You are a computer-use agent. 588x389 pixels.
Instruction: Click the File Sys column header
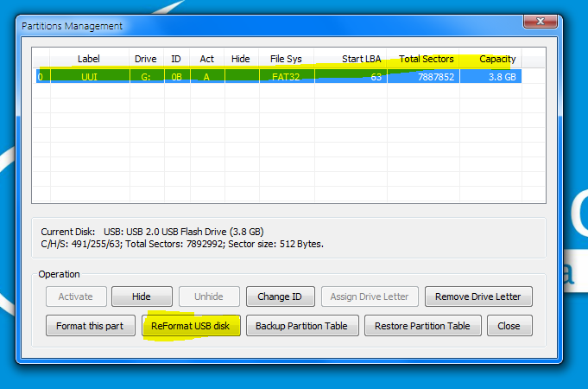286,59
